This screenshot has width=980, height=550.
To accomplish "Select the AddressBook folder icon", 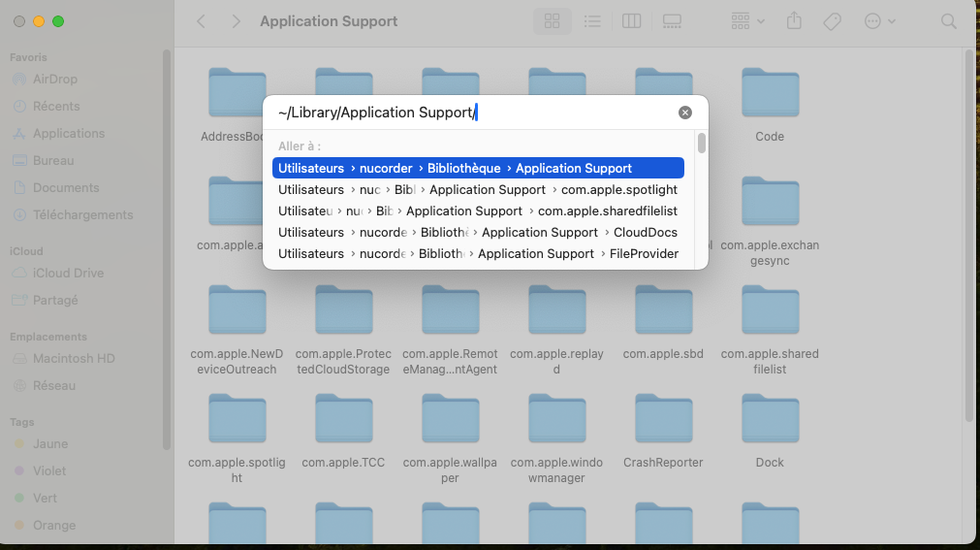I will coord(237,92).
